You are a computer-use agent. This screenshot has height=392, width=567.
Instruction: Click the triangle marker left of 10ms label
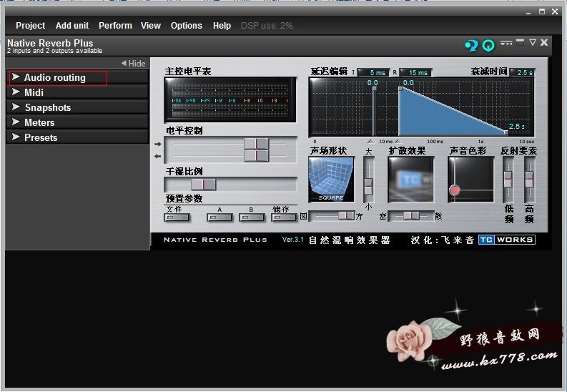pos(371,142)
